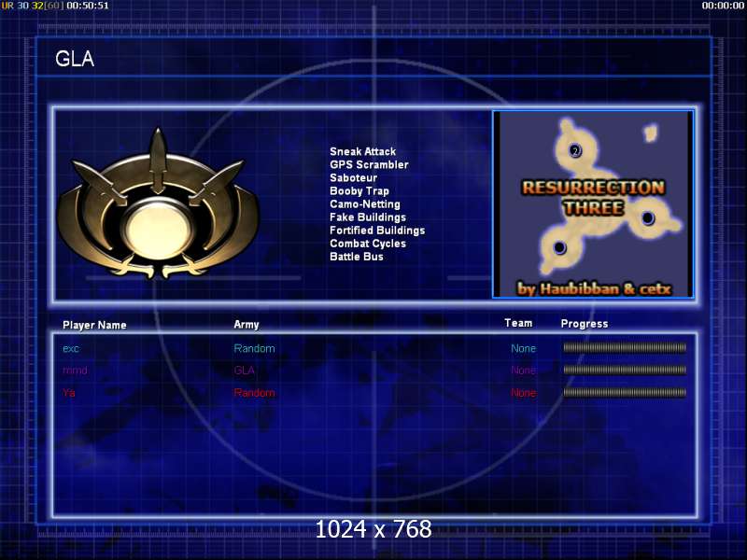Select start position 2 on the map preview
The image size is (747, 560).
coord(575,150)
